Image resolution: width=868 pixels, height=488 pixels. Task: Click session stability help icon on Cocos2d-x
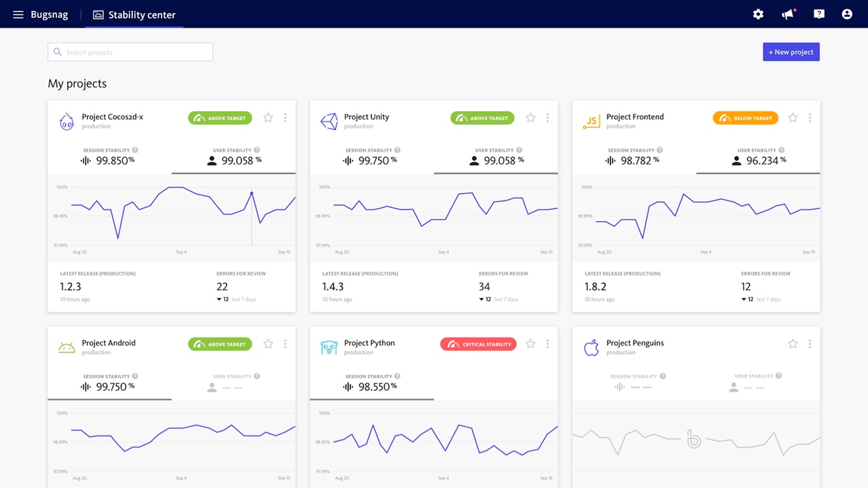(x=135, y=150)
